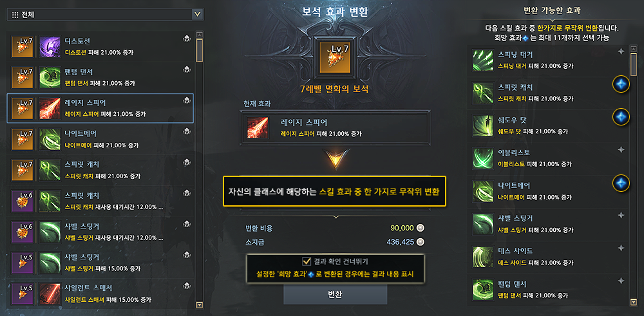Click the 스피닝 대거 skill icon in the effects list
644x316 pixels.
click(482, 59)
